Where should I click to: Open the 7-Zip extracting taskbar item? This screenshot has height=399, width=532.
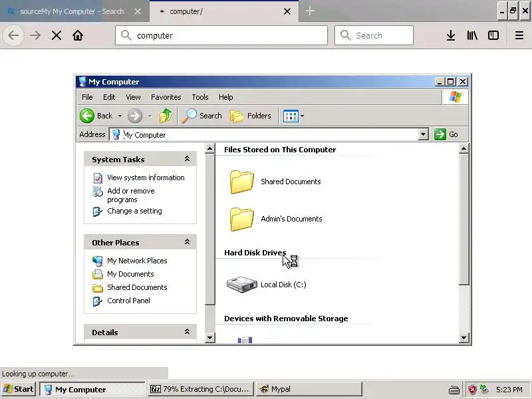point(200,389)
